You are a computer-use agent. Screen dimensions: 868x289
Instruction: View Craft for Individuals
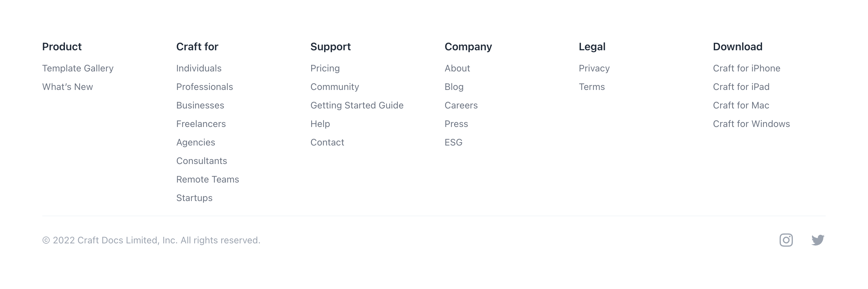click(x=199, y=68)
